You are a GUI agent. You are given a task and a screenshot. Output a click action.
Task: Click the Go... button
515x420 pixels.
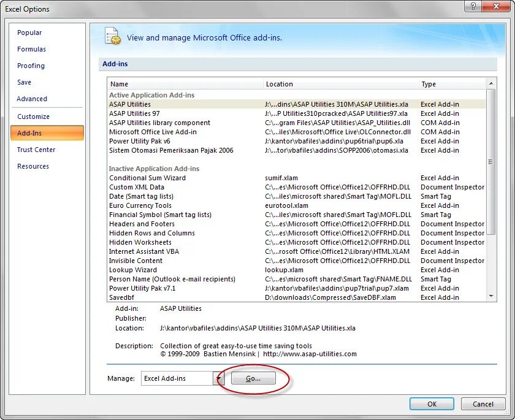253,378
